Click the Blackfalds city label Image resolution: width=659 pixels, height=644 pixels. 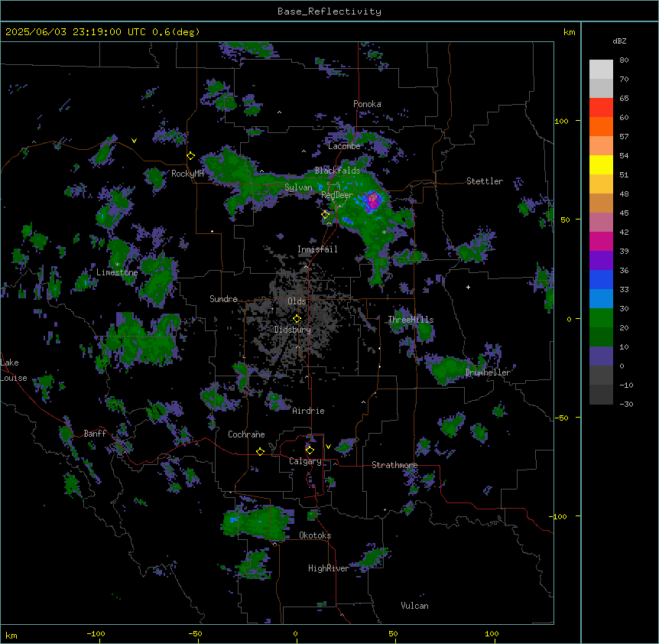click(x=337, y=171)
